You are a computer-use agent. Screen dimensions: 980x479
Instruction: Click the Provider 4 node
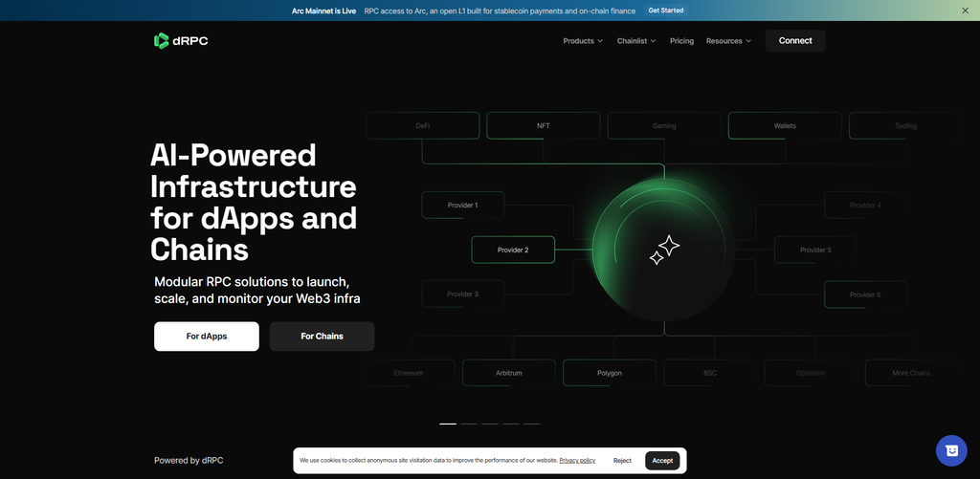pos(865,205)
